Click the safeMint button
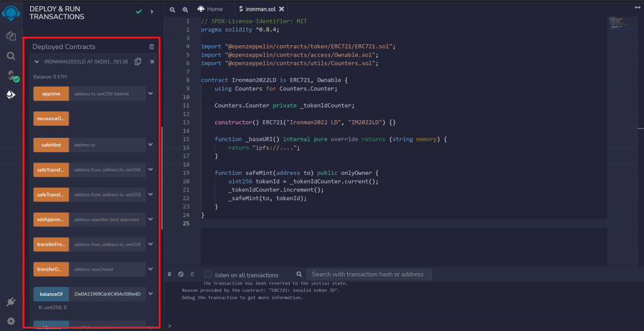 tap(51, 145)
